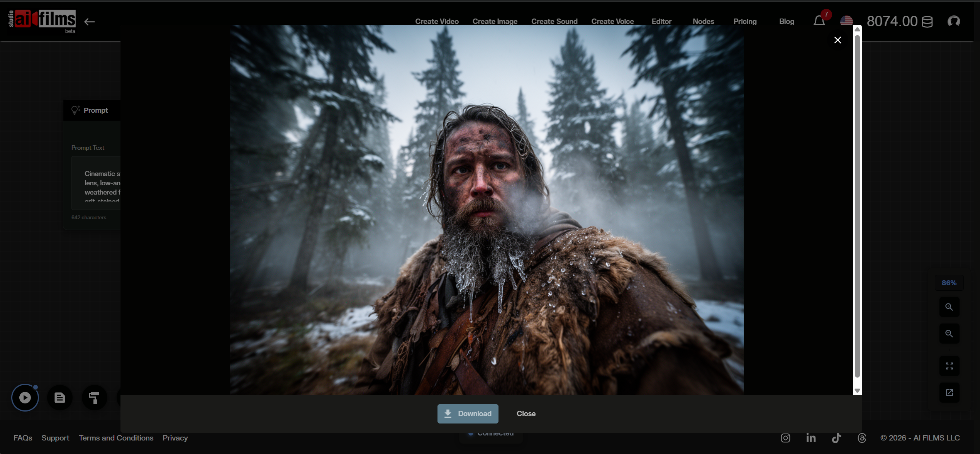Screen dimensions: 980x454
Task: Click the modal scrollbar track
Action: click(x=857, y=210)
